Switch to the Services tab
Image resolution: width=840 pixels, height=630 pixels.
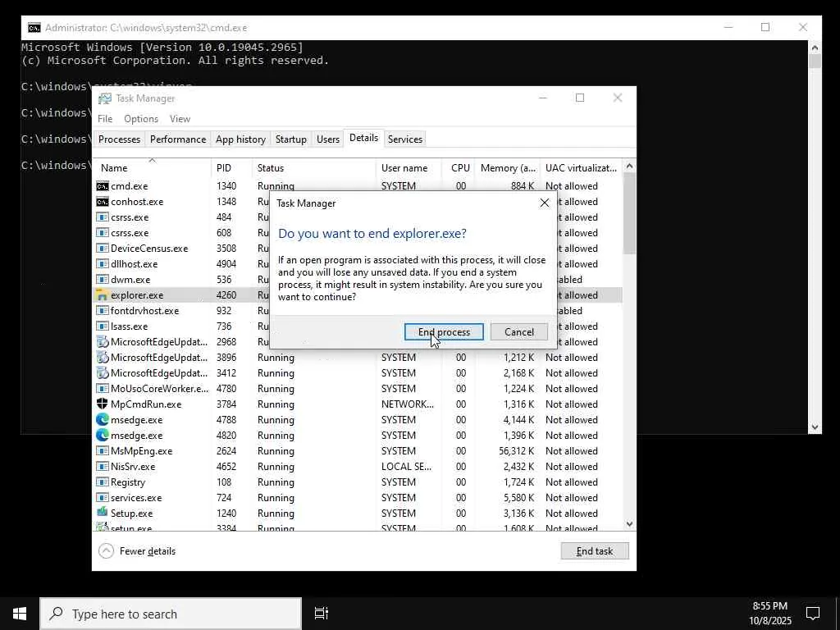click(405, 139)
